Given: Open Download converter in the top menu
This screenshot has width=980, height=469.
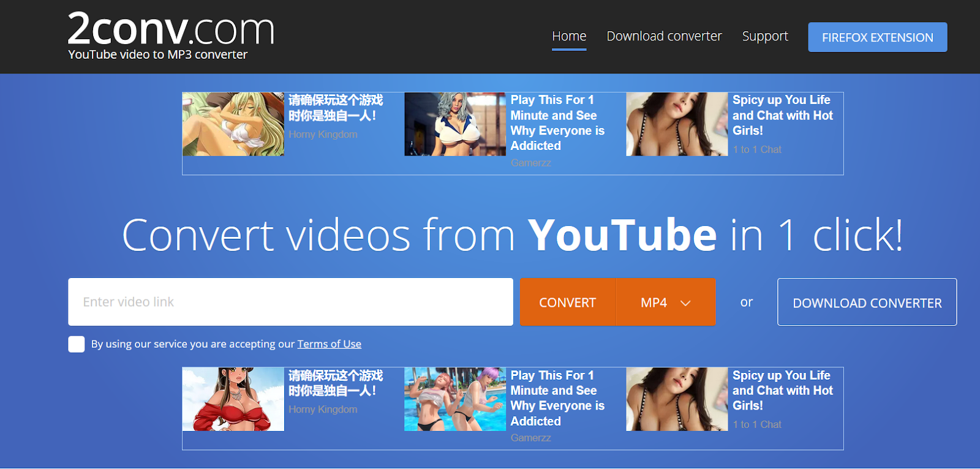Looking at the screenshot, I should (x=664, y=36).
